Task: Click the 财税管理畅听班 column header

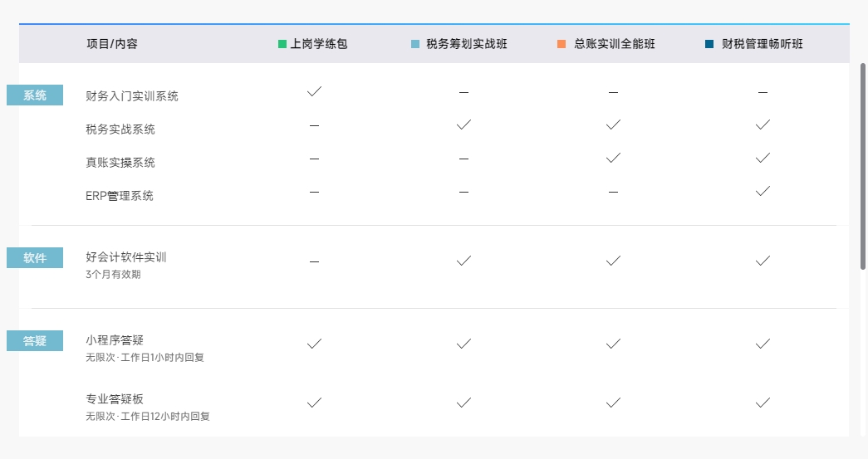Action: pyautogui.click(x=763, y=44)
